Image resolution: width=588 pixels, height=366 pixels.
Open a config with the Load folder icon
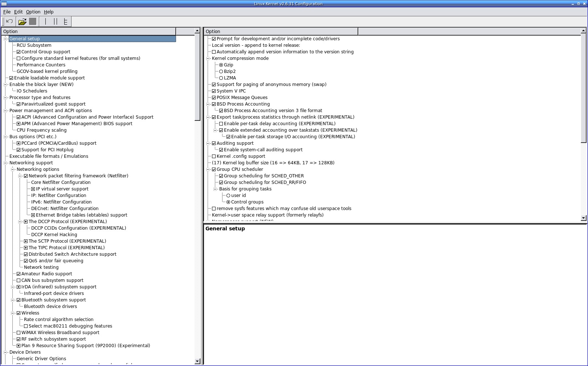pos(22,22)
